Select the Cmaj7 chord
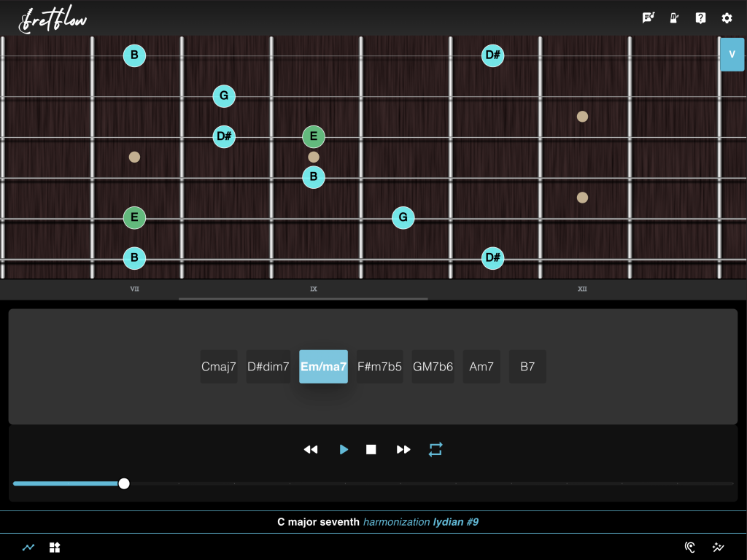This screenshot has height=560, width=747. (x=219, y=367)
